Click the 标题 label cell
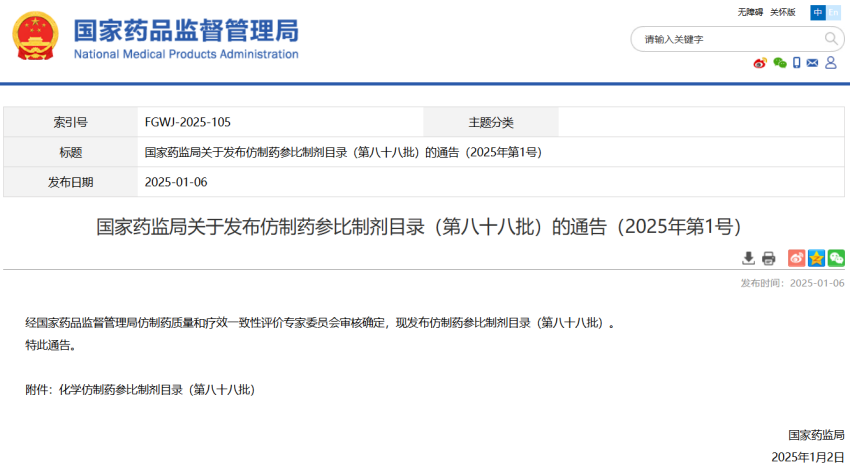850x476 pixels. [x=70, y=152]
